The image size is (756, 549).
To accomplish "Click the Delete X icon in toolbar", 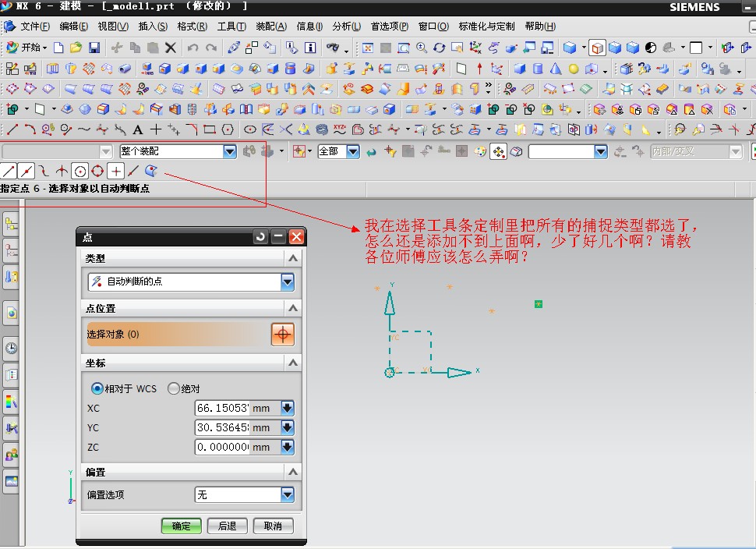I will coord(170,48).
